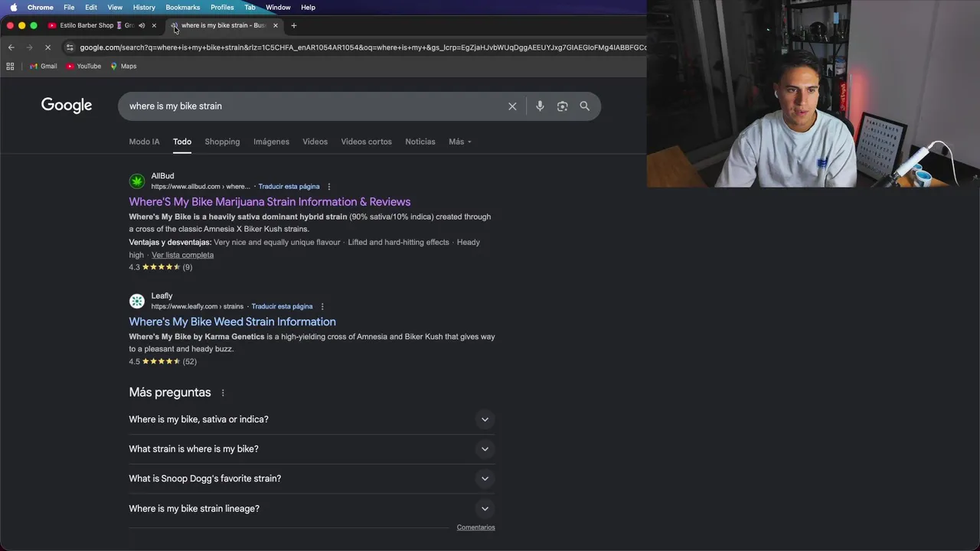The height and width of the screenshot is (551, 980).
Task: Expand 'What strain is where is my bike?'
Action: coord(312,449)
